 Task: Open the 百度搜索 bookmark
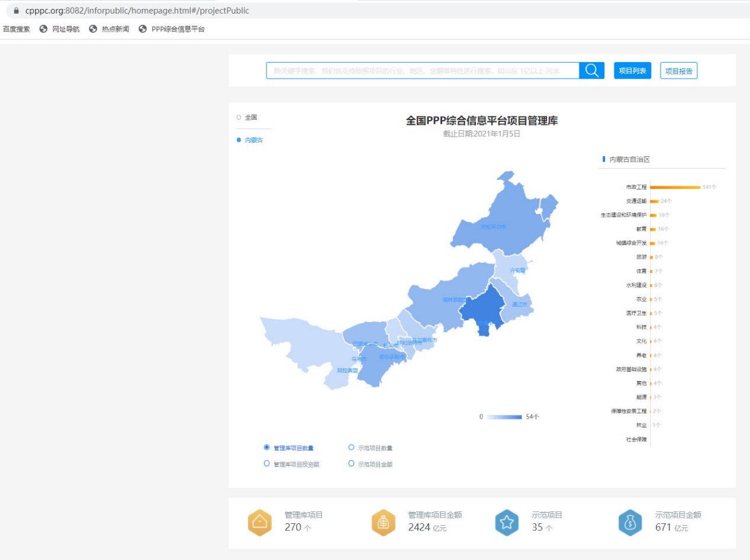pyautogui.click(x=17, y=29)
